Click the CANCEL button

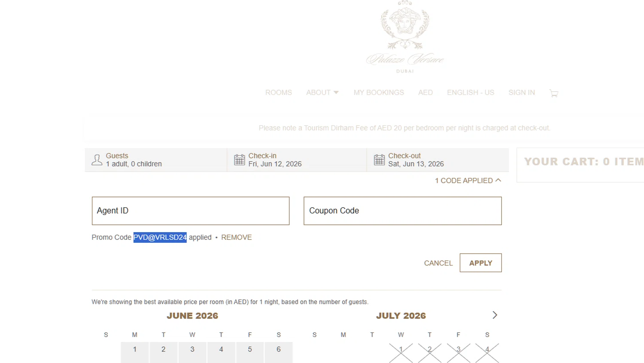438,263
